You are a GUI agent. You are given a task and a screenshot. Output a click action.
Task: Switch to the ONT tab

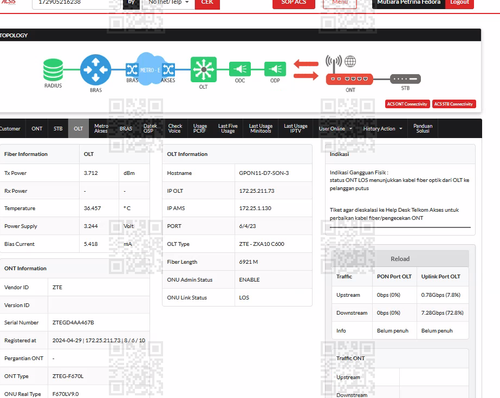pyautogui.click(x=37, y=129)
